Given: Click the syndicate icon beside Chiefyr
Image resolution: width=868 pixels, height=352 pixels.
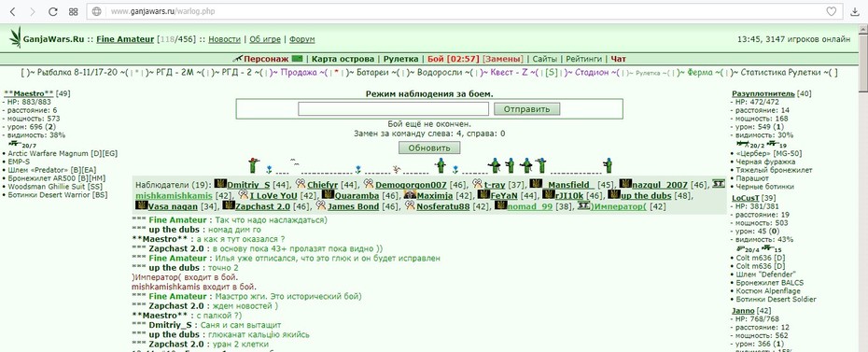Looking at the screenshot, I should [301, 183].
